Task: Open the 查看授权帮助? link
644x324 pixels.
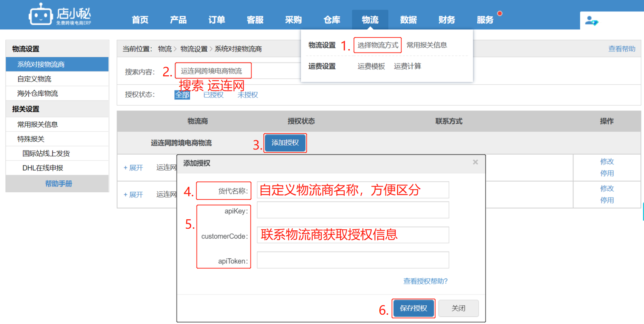Action: coord(425,281)
